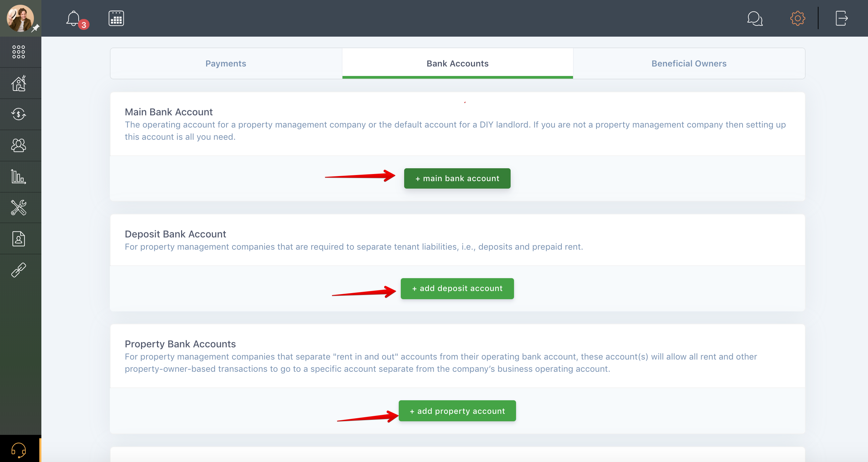Click the property accounts description about rent in and out

(441, 363)
